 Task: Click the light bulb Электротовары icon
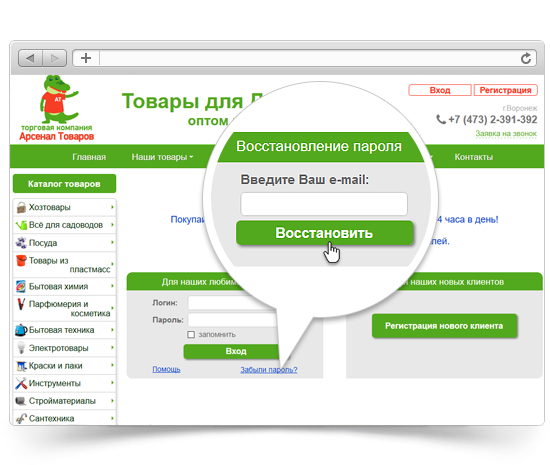pyautogui.click(x=21, y=348)
